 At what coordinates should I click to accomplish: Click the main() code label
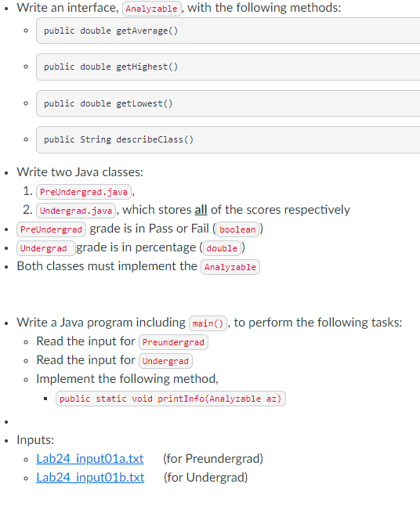[x=208, y=323]
